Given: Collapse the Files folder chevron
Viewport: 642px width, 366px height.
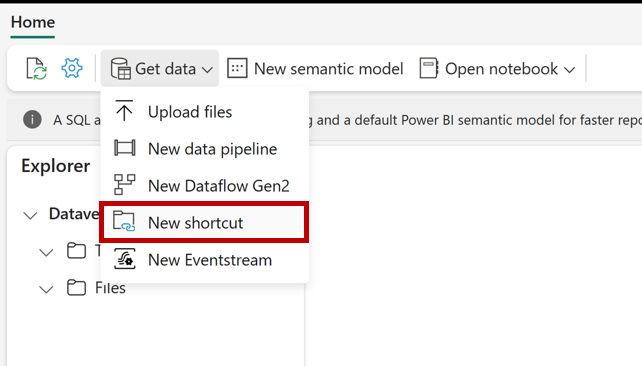Looking at the screenshot, I should (46, 289).
